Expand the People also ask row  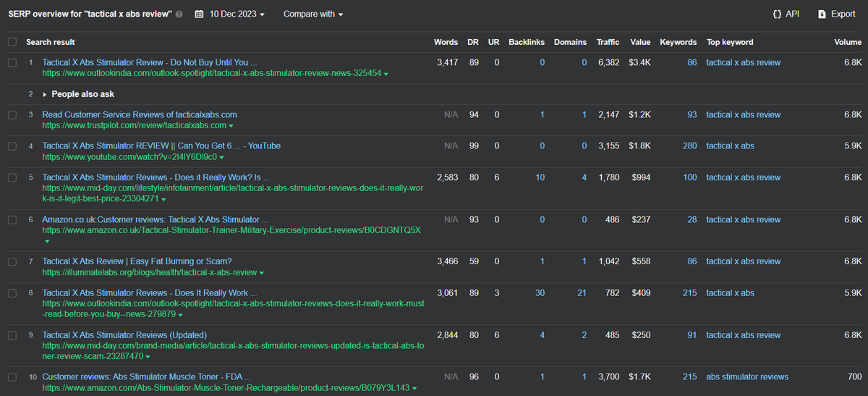(44, 94)
